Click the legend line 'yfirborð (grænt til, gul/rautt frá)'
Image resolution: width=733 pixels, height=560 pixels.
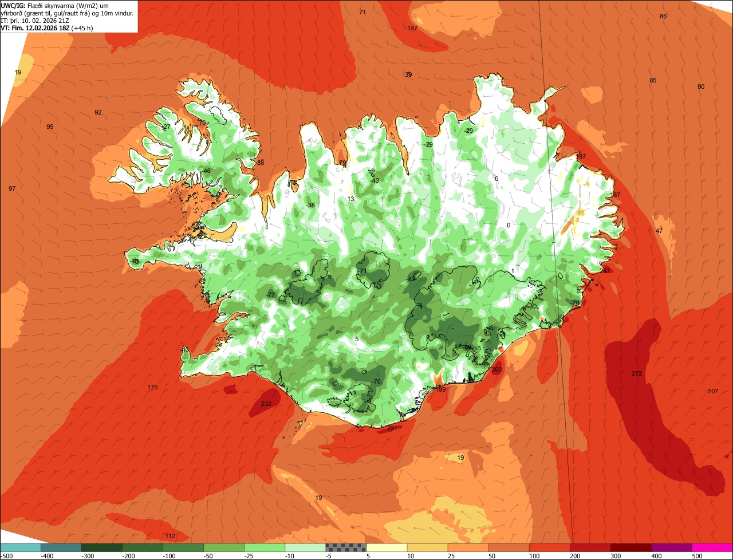47,13
